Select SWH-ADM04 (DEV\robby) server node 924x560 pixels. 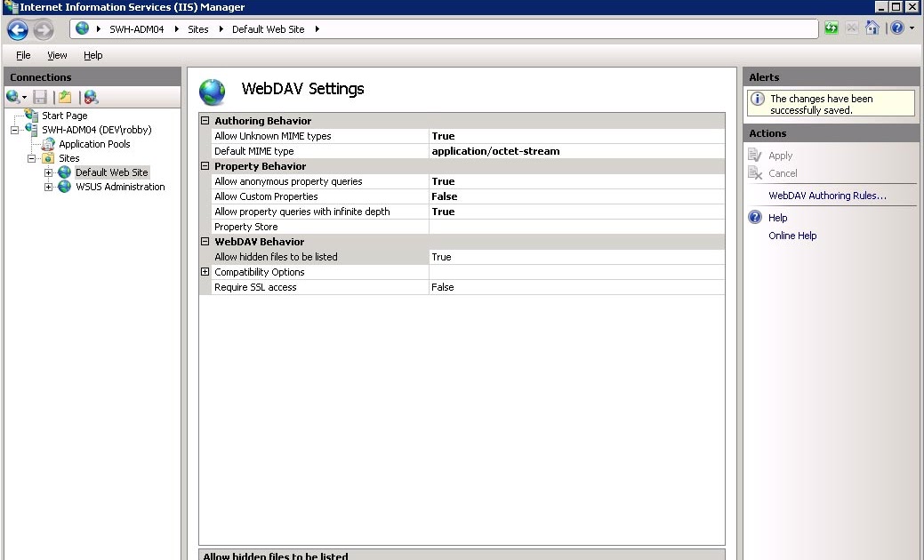(97, 130)
